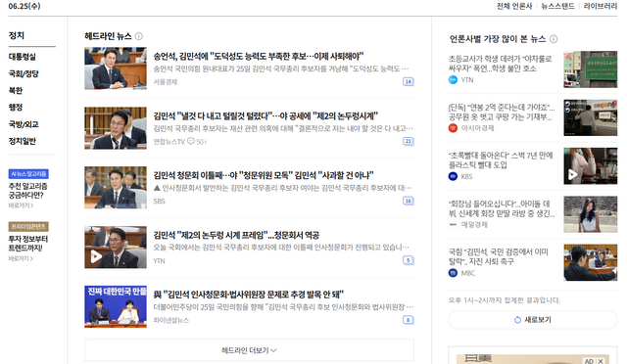Select 행정 category
The image size is (627, 364).
(x=16, y=107)
